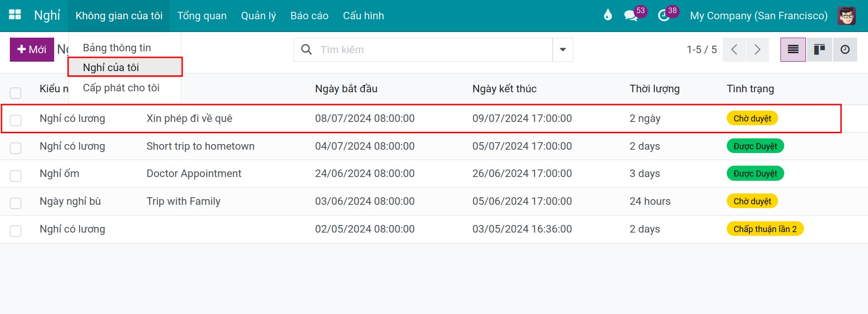The height and width of the screenshot is (314, 868).
Task: Click the 24 hours duration cell
Action: coord(650,201)
